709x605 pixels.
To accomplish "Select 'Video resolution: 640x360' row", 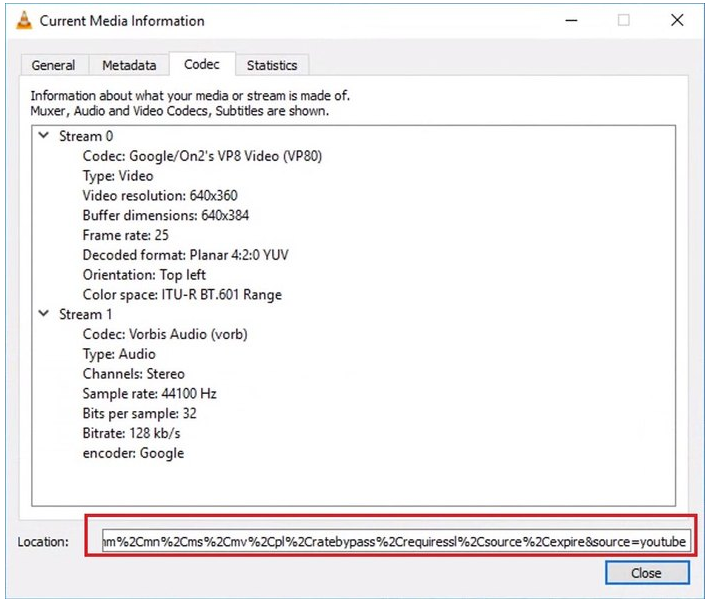I will (x=160, y=195).
